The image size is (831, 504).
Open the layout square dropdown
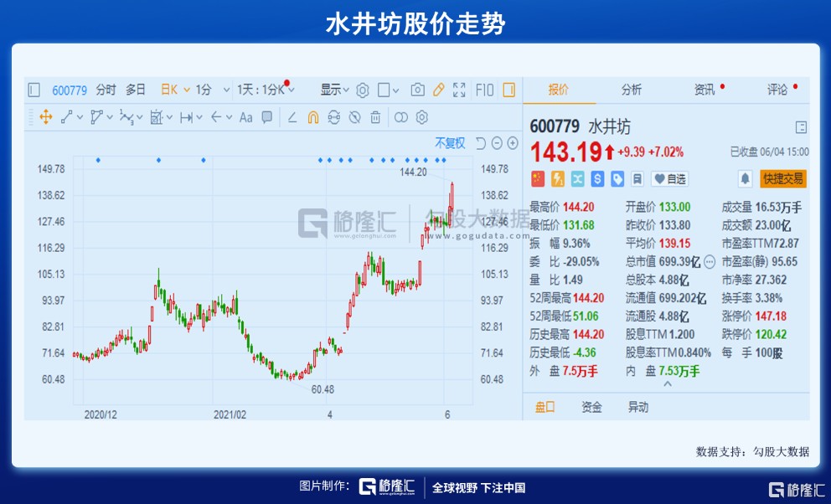388,90
